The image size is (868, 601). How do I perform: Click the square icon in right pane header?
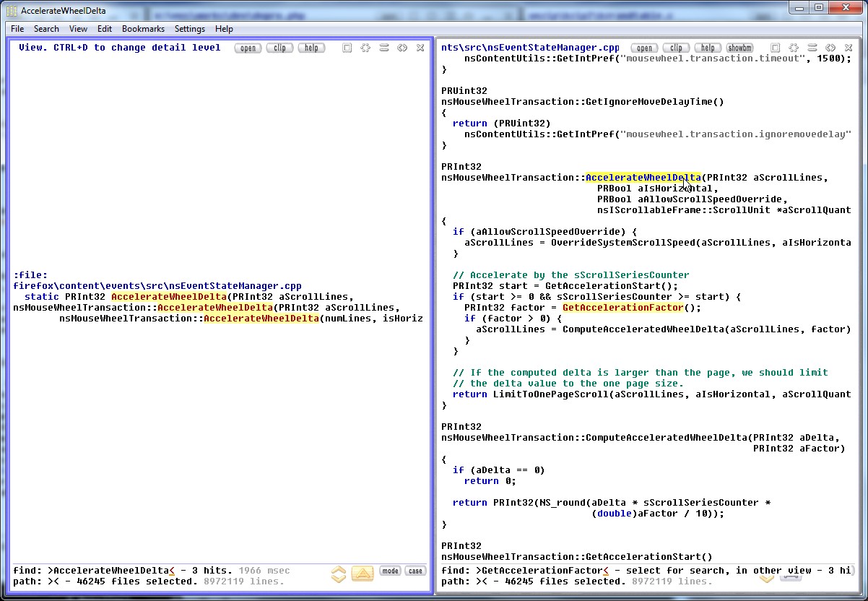pyautogui.click(x=775, y=48)
